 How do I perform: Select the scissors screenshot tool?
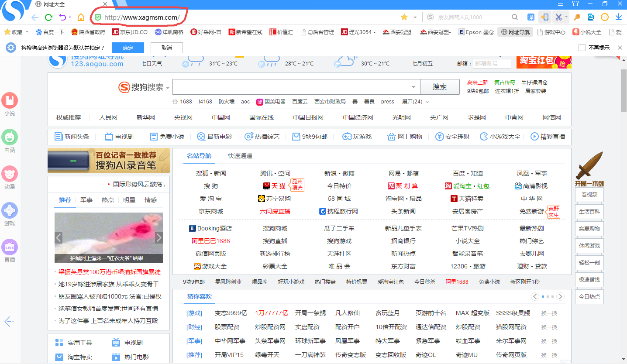[558, 17]
